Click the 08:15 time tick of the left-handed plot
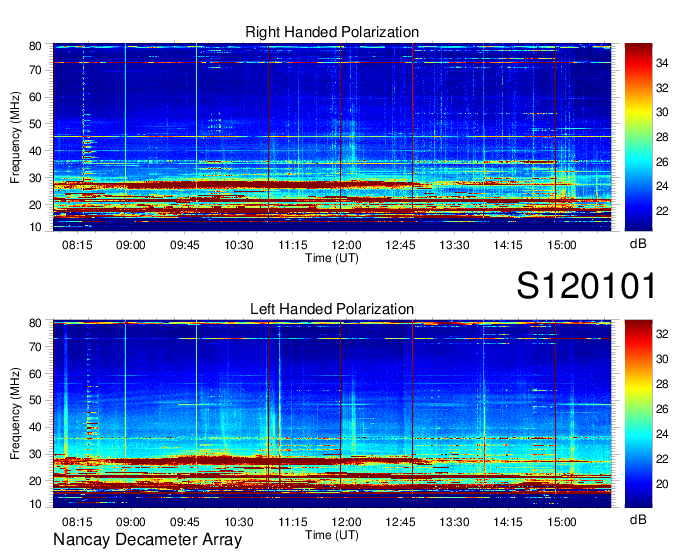Viewport: 680px width, 552px height. 77,522
